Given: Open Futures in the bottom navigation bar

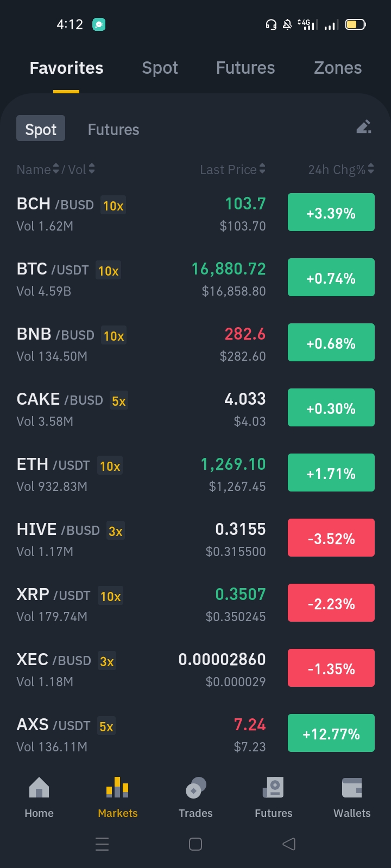Looking at the screenshot, I should (x=274, y=798).
